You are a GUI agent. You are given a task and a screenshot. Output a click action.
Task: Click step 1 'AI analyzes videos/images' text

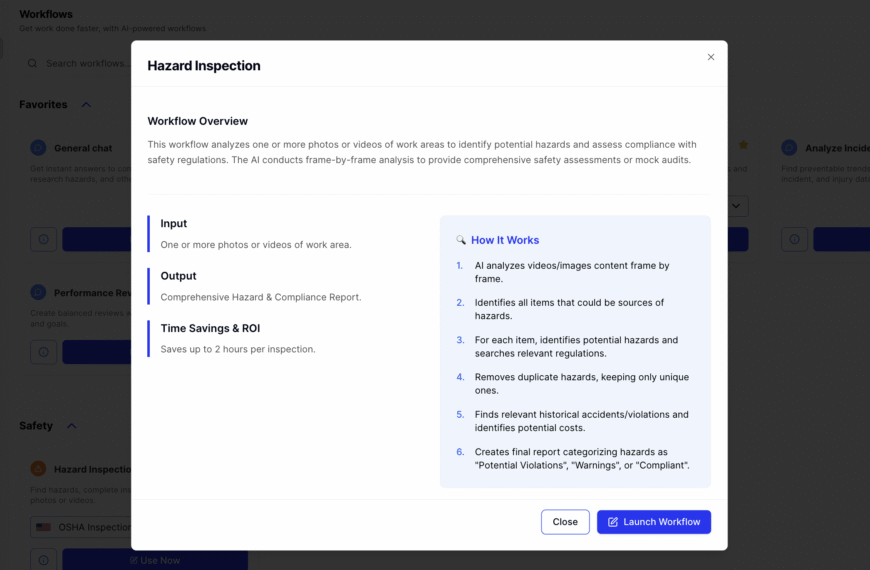pos(572,272)
